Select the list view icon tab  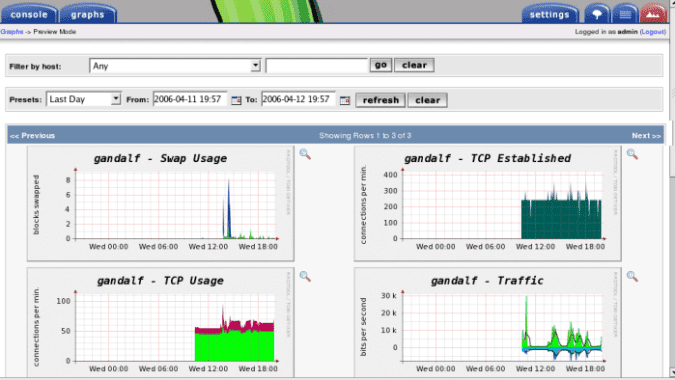pos(625,14)
